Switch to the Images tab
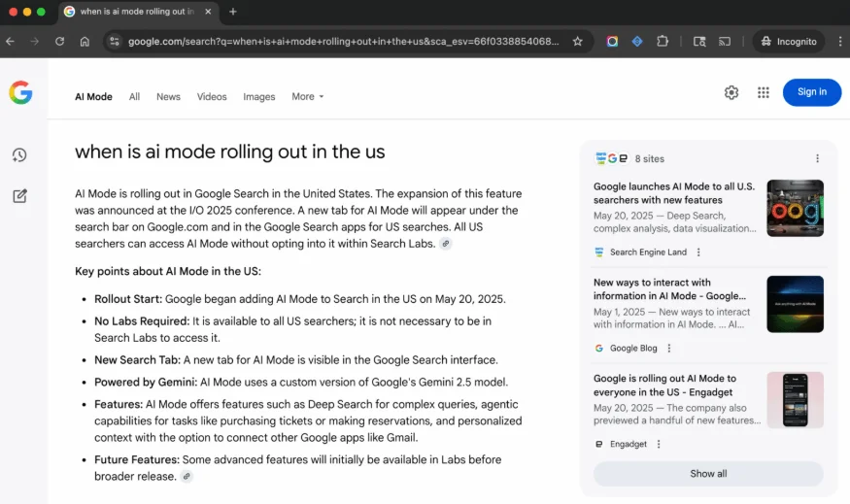850x504 pixels. click(x=259, y=97)
